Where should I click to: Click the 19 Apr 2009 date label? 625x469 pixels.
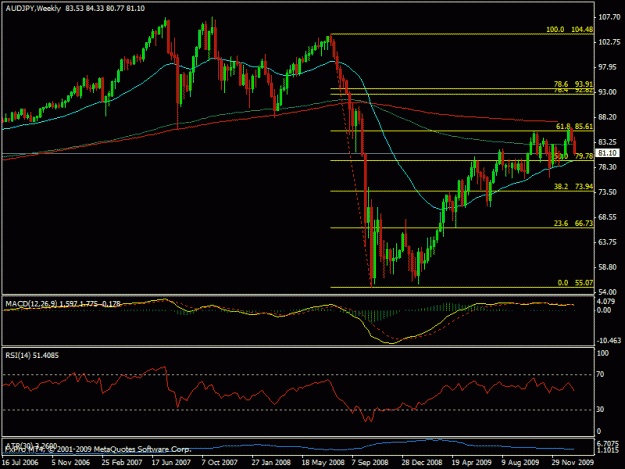click(x=472, y=462)
